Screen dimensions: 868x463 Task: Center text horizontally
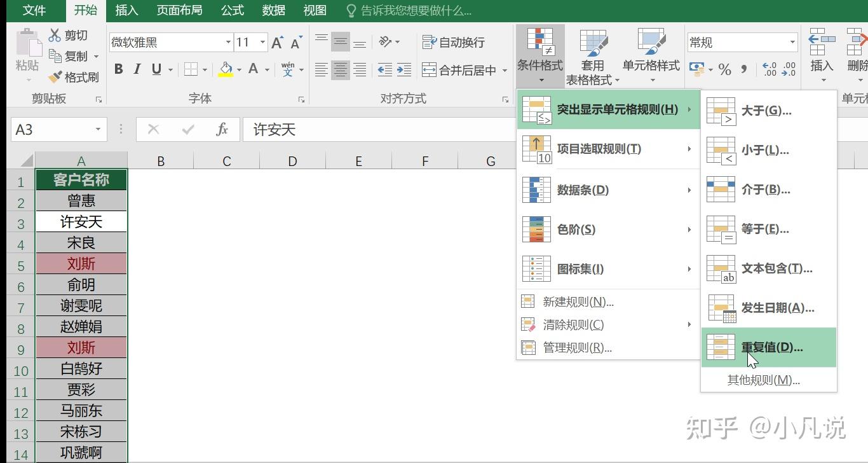click(x=341, y=70)
